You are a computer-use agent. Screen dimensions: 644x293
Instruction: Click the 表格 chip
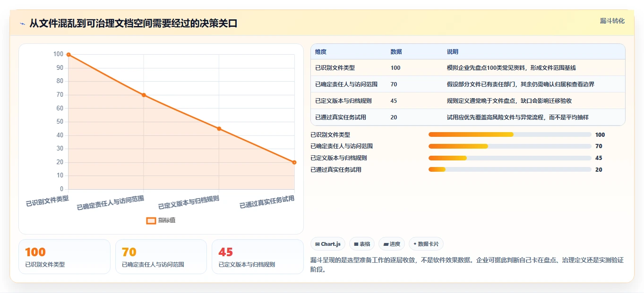coord(362,244)
